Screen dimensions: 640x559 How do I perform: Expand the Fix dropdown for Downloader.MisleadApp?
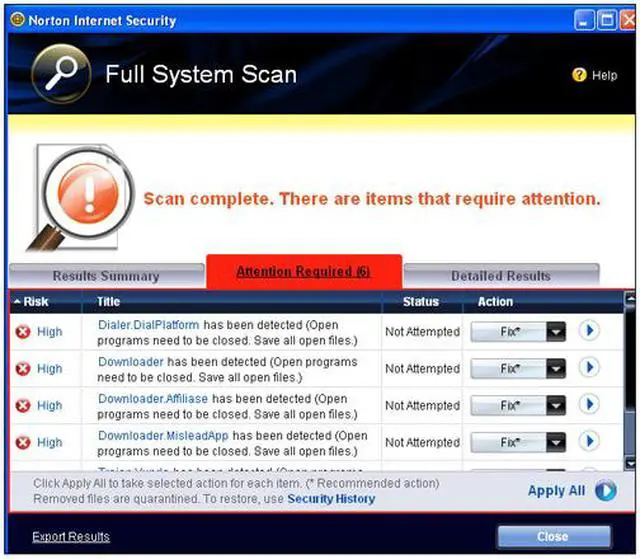click(x=557, y=442)
